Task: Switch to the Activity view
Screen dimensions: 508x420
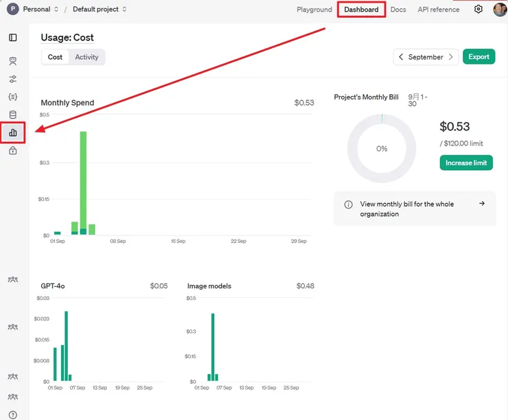Action: coord(86,57)
